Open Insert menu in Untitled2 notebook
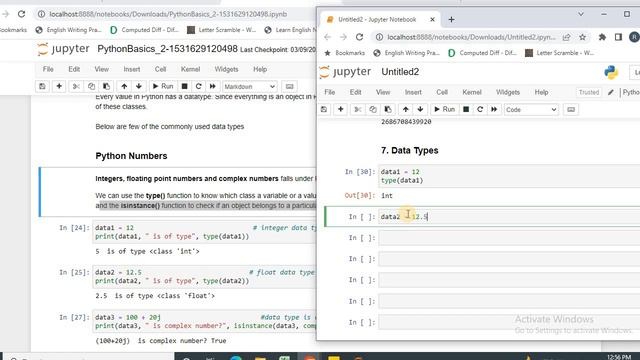 point(413,92)
